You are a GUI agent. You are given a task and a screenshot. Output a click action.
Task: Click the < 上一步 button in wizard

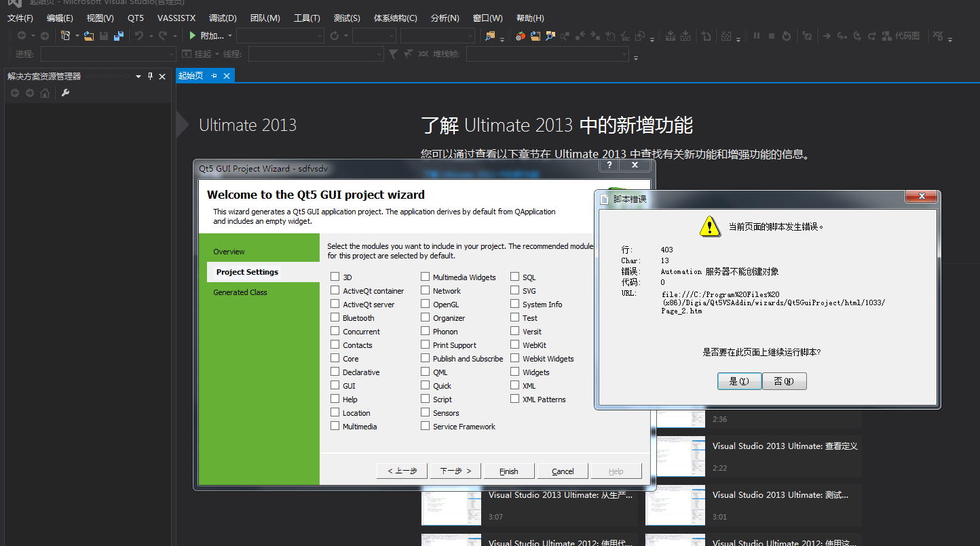(402, 471)
